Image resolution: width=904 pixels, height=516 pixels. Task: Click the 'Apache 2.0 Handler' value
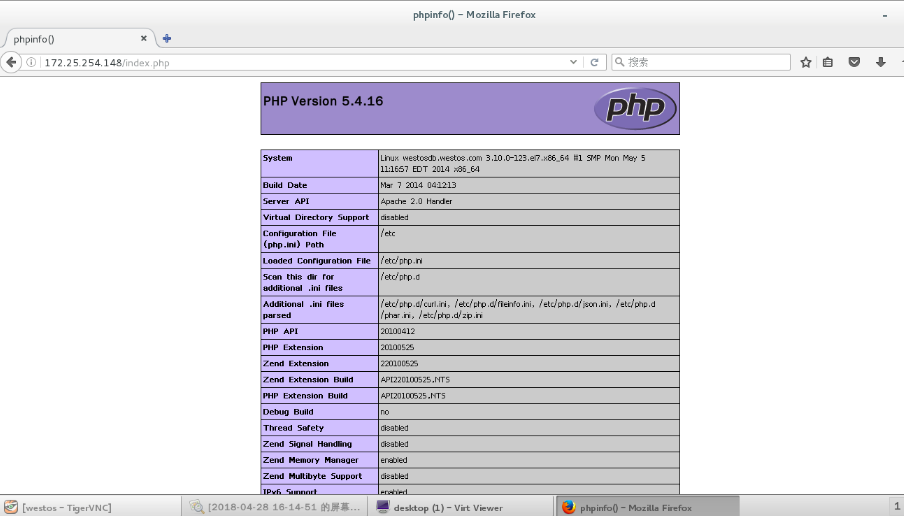(x=416, y=201)
